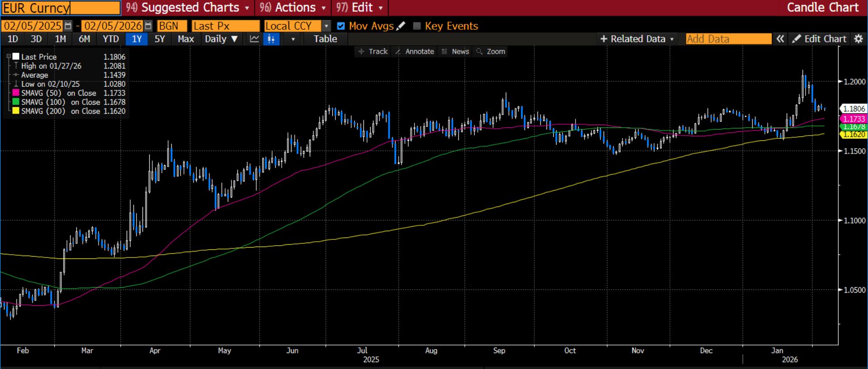Open chart settings gear icon
Screen dimensions: 868x369
point(858,39)
